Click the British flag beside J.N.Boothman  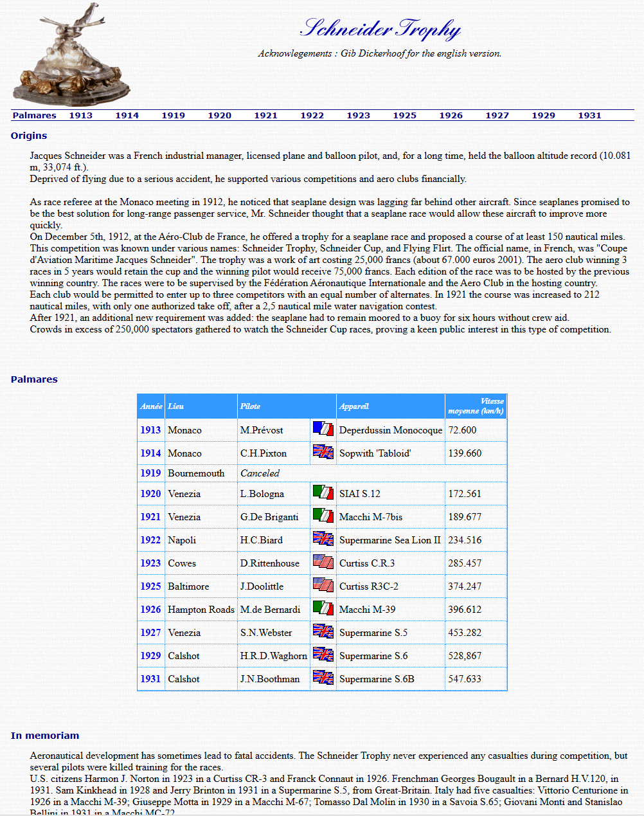pos(323,677)
